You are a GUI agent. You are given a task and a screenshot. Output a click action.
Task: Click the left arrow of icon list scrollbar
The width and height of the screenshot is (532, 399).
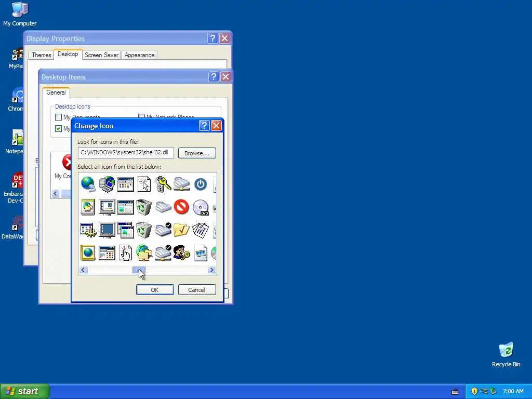pos(83,270)
